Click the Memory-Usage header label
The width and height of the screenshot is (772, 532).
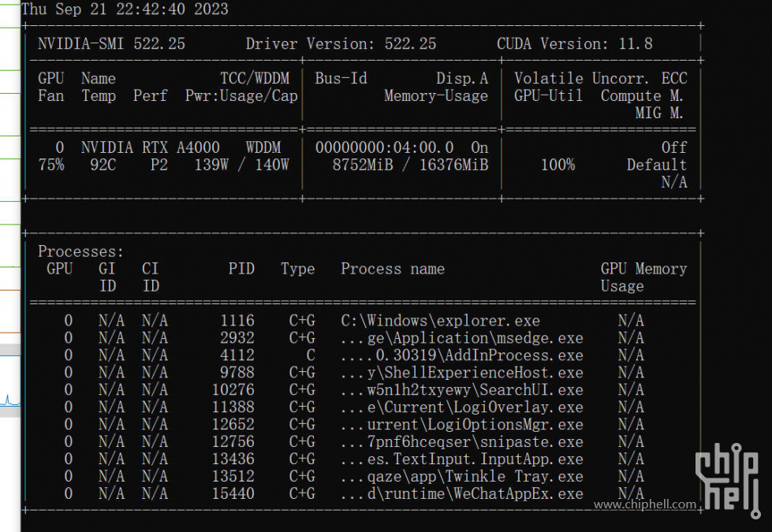point(436,95)
